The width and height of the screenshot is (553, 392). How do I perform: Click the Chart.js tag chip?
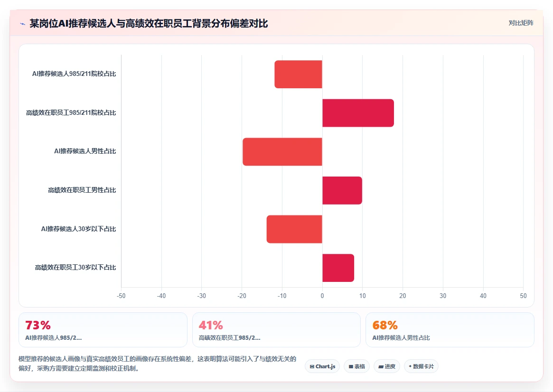[x=322, y=366]
